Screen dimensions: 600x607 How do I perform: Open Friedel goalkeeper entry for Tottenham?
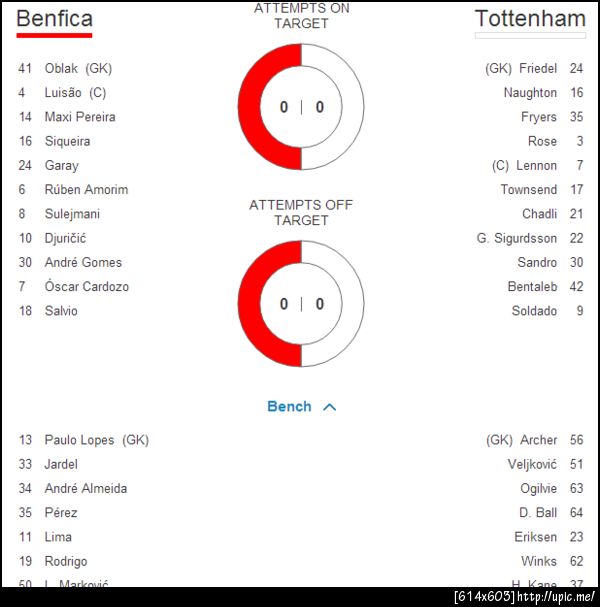(x=521, y=68)
